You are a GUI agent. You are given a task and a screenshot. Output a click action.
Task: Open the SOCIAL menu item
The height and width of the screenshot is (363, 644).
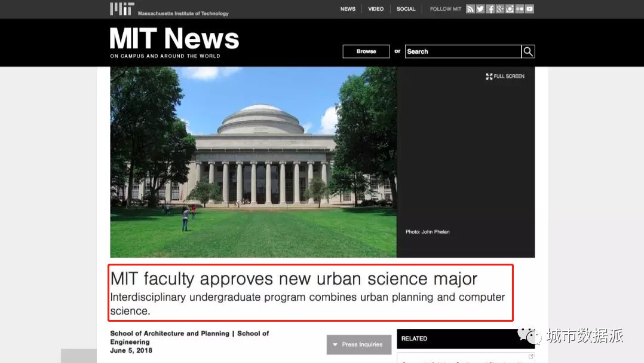click(x=406, y=9)
